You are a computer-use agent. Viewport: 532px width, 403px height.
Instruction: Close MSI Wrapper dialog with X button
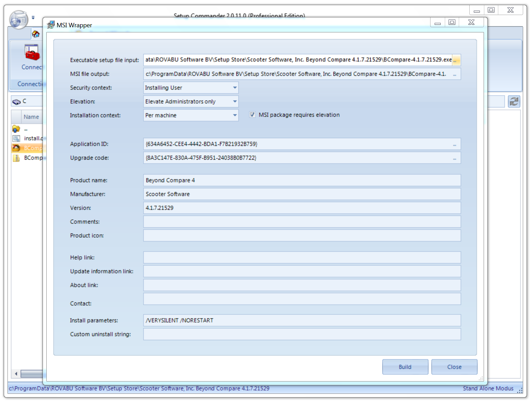(471, 23)
